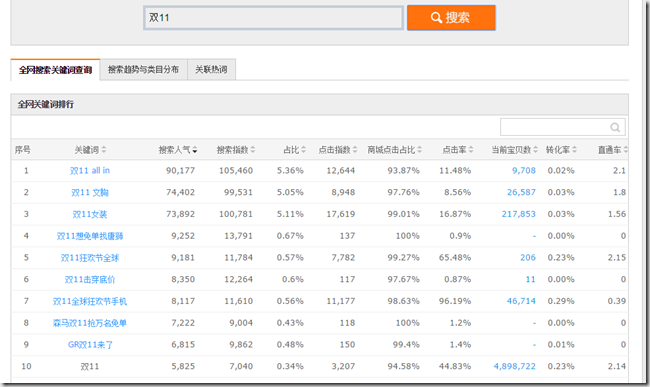This screenshot has width=650, height=387.
Task: Select the 序号 column header
Action: click(x=23, y=150)
